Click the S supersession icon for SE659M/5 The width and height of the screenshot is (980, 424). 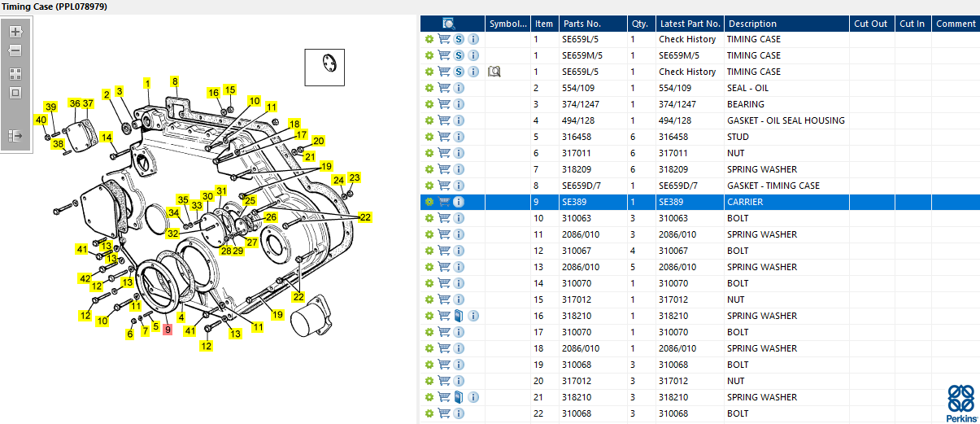pyautogui.click(x=459, y=55)
